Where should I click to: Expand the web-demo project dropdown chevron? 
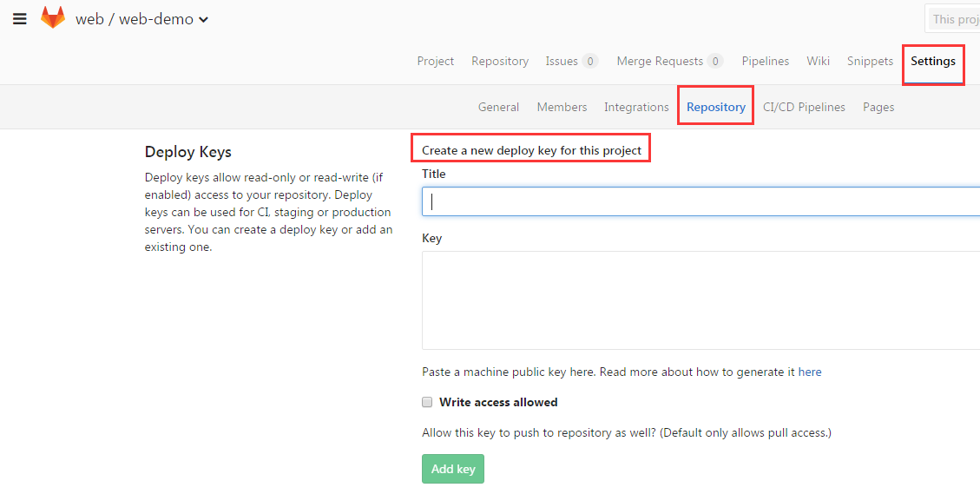coord(203,20)
